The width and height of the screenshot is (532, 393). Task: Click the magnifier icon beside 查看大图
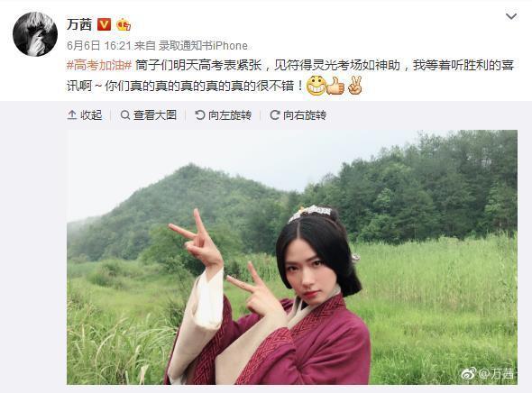click(x=125, y=115)
